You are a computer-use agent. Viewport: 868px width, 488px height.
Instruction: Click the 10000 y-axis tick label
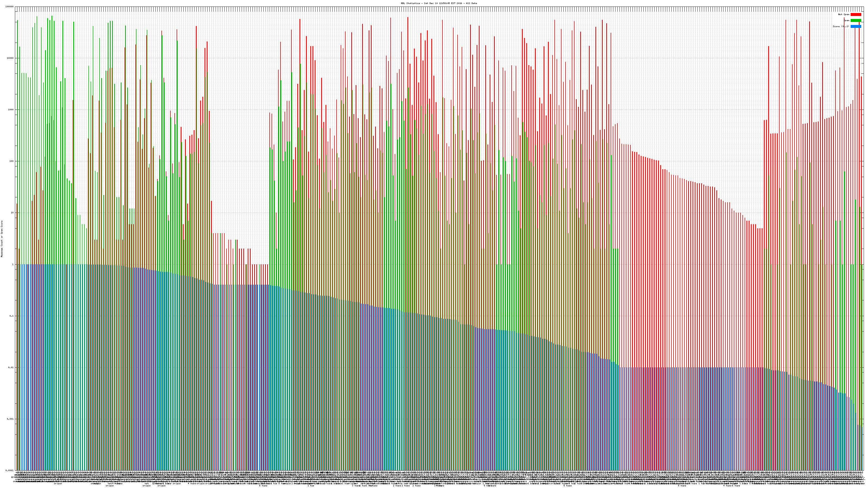[x=11, y=58]
